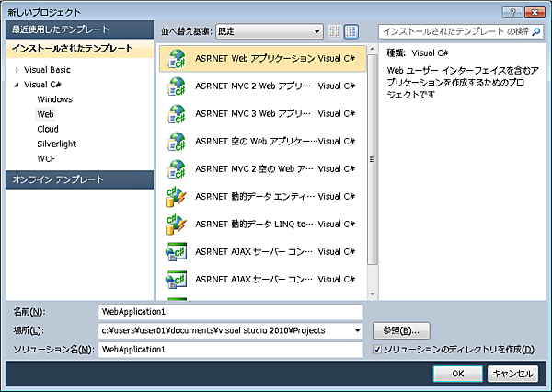The image size is (552, 392).
Task: Open オンライン テンプレート section
Action: point(79,179)
